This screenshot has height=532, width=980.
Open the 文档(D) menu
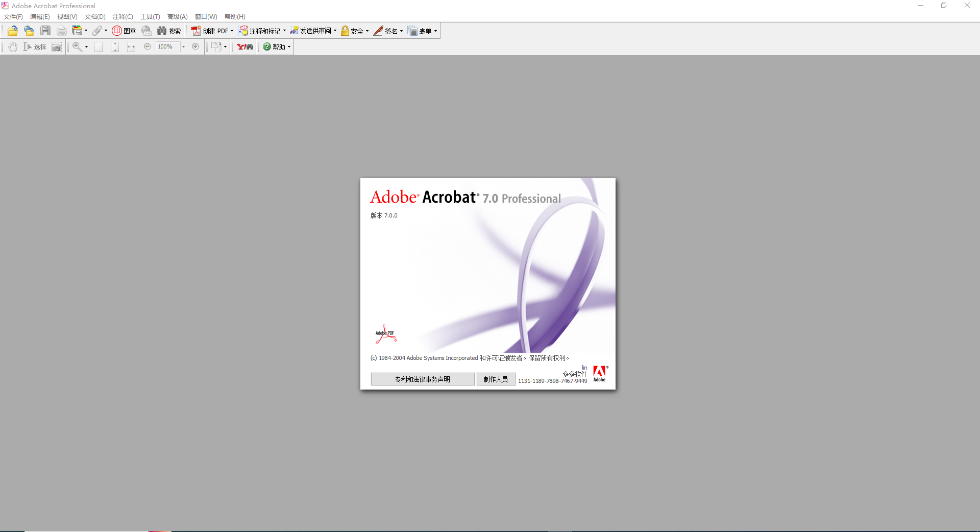click(x=95, y=17)
